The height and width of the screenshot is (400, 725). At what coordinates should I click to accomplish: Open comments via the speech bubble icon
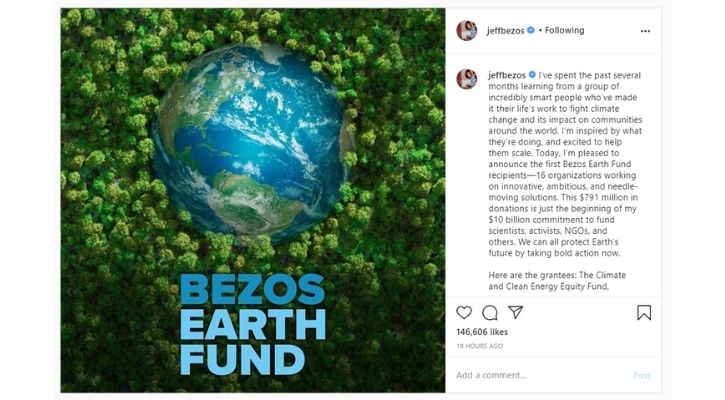[x=490, y=313]
